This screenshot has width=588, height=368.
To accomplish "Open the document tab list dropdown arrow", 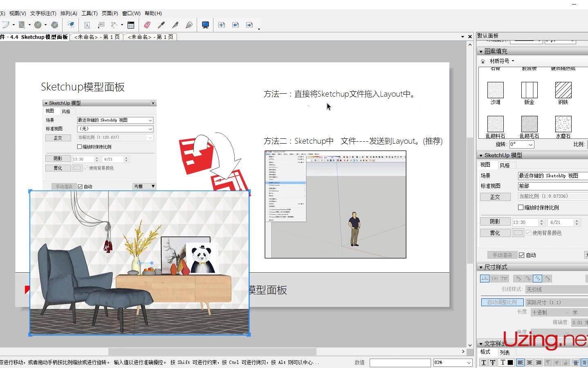I will (462, 37).
